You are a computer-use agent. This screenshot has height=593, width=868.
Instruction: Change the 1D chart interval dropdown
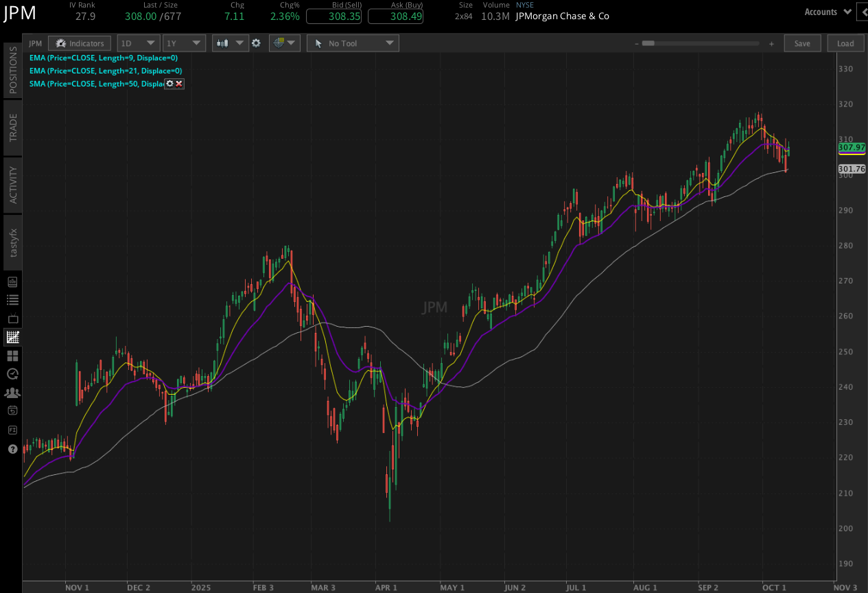[139, 43]
